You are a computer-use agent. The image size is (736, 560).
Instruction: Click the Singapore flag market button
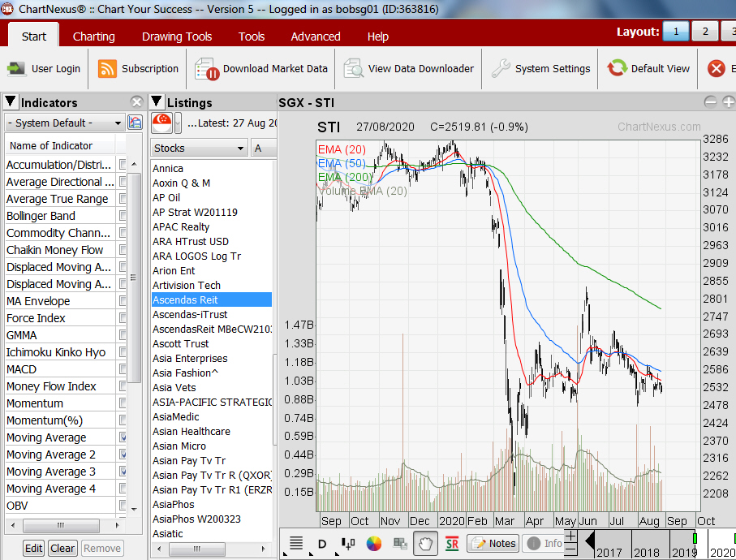click(162, 123)
